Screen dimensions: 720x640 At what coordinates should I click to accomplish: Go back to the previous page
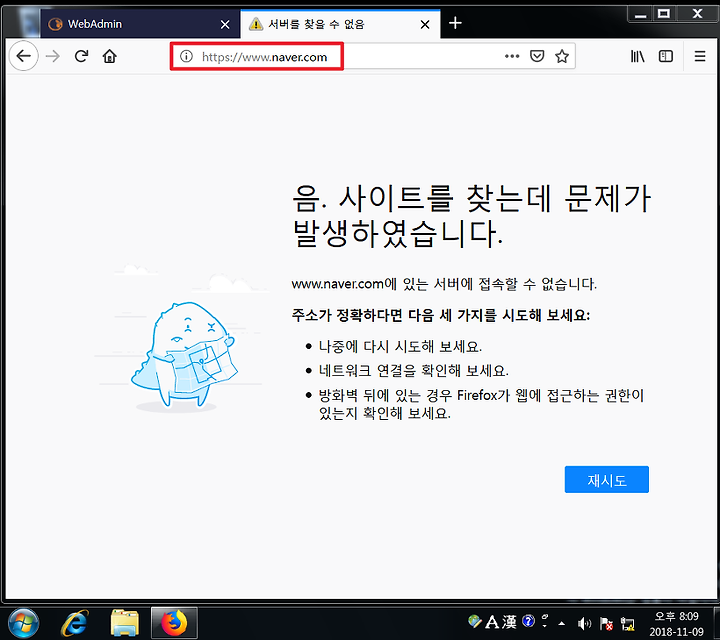pos(23,56)
